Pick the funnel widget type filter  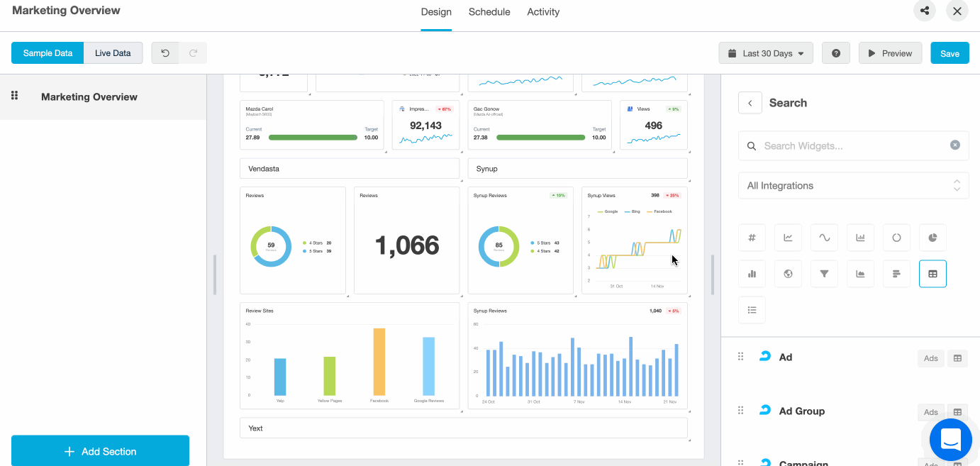coord(824,273)
